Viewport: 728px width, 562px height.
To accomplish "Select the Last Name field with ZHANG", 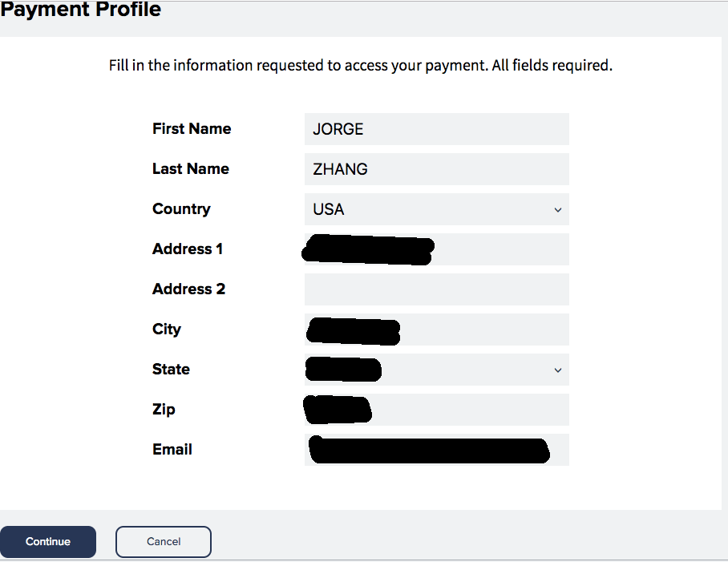I will pyautogui.click(x=436, y=169).
